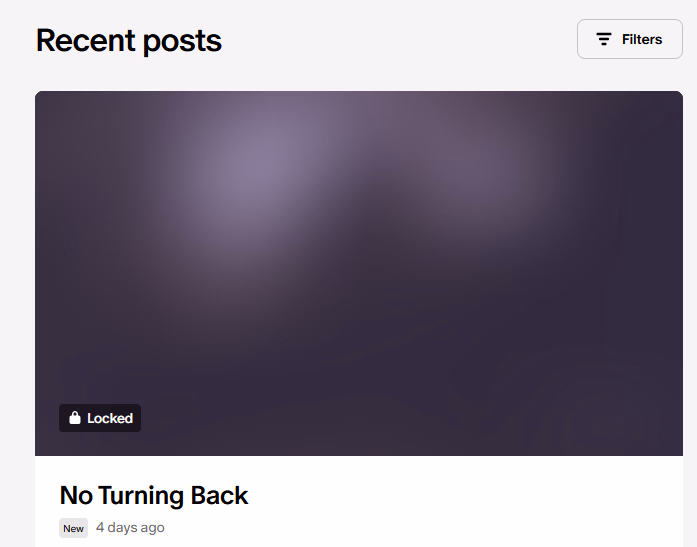Click the filter lines icon
This screenshot has width=697, height=547.
pyautogui.click(x=604, y=39)
